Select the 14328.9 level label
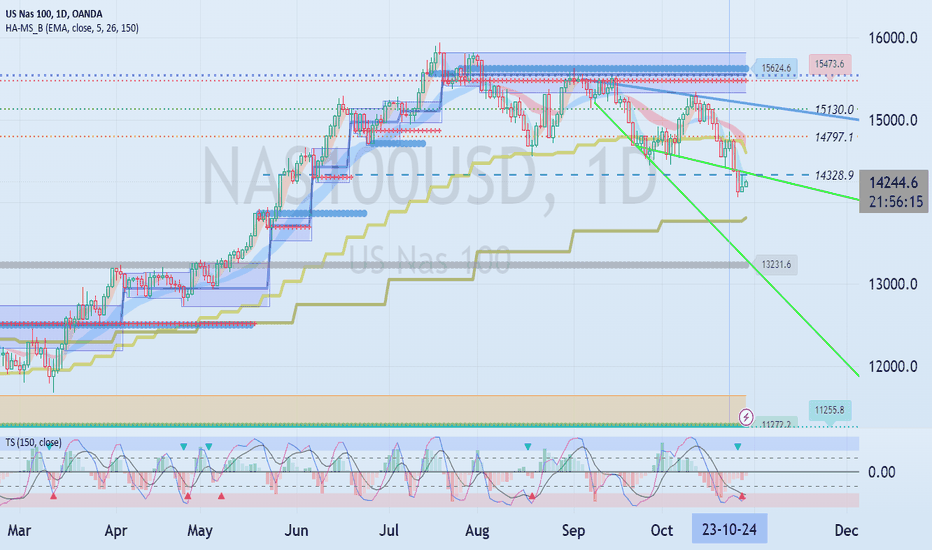This screenshot has height=550, width=932. (834, 175)
